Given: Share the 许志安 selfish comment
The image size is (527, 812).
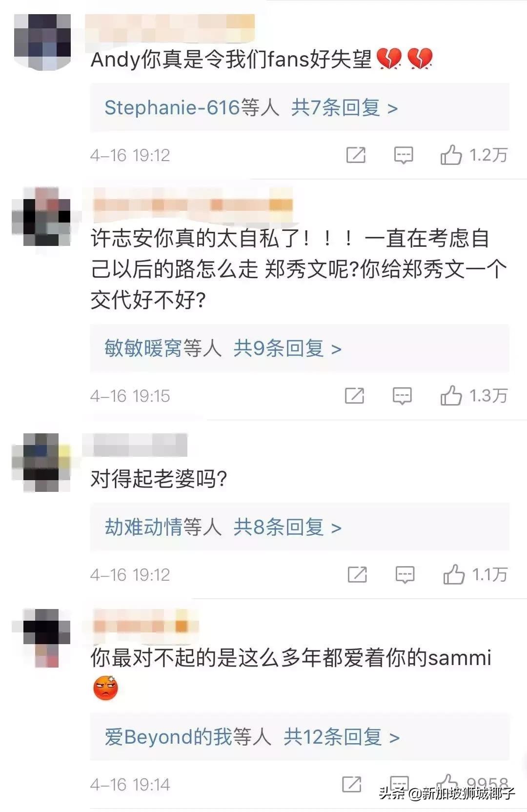Looking at the screenshot, I should pyautogui.click(x=354, y=395).
